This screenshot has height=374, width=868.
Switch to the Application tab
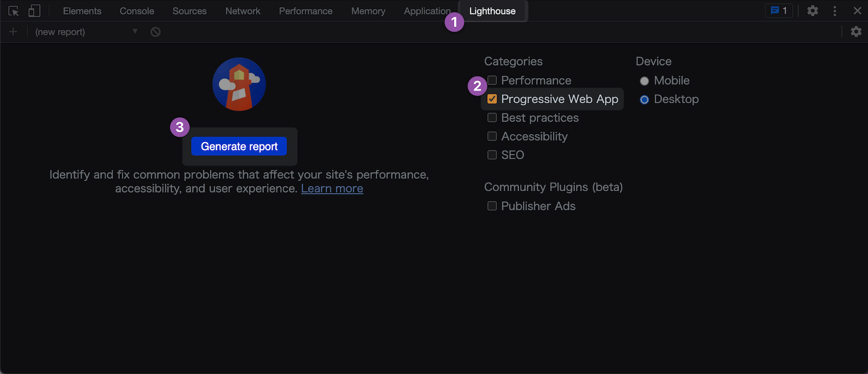pos(427,11)
